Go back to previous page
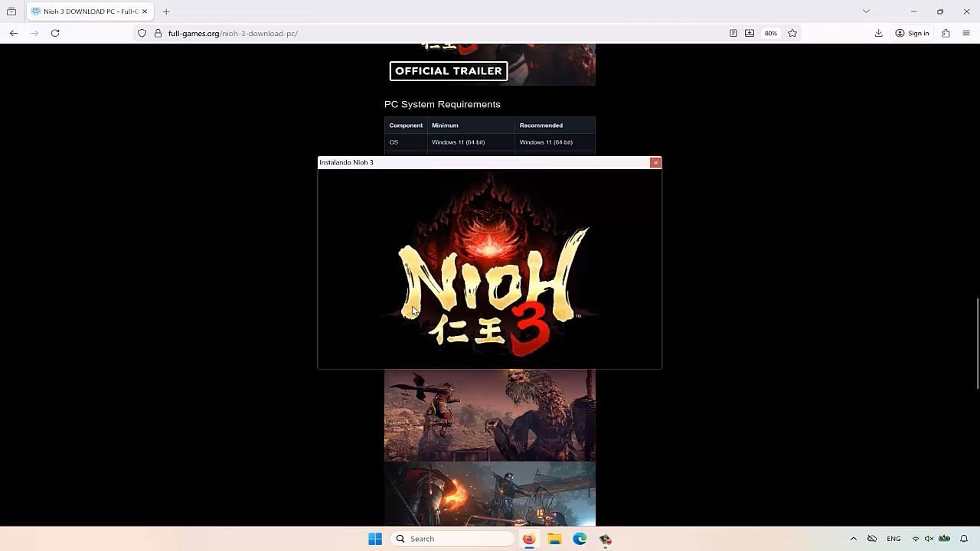 pos(14,33)
